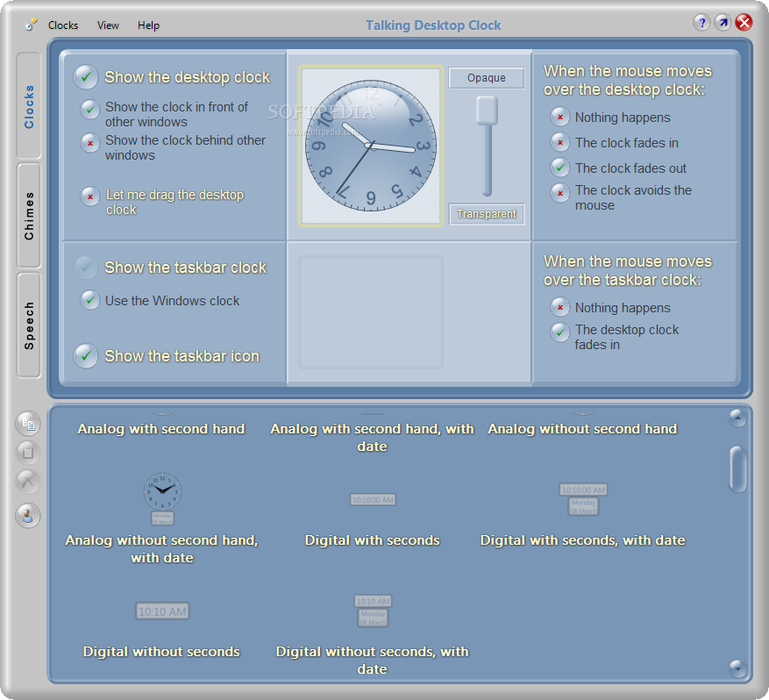This screenshot has width=769, height=700.
Task: Click the Transparent button
Action: [487, 214]
